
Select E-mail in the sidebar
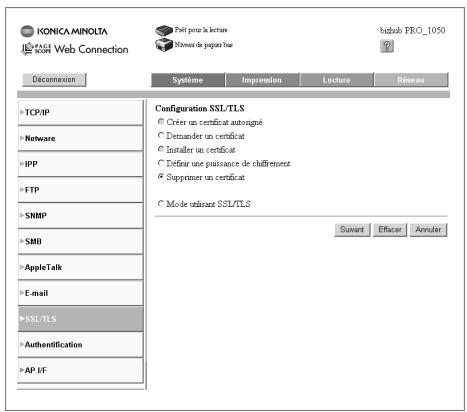coord(80,293)
